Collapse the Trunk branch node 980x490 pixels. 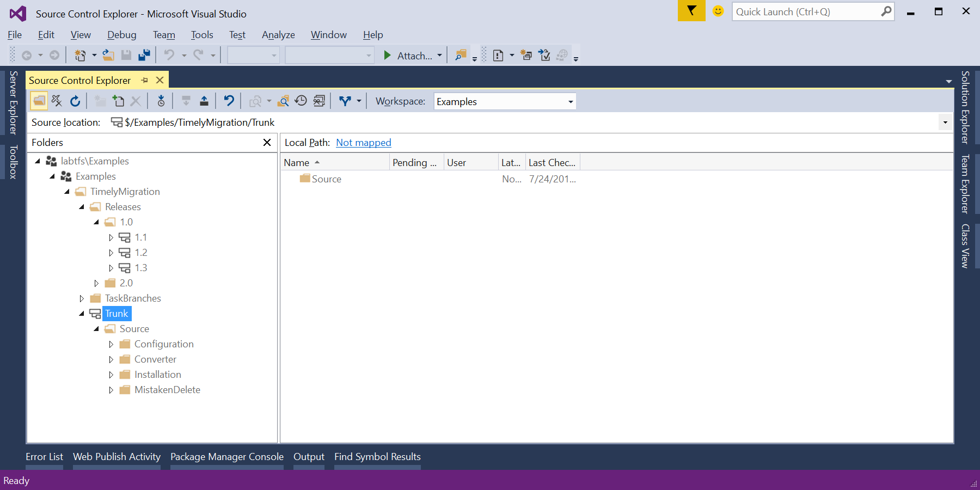(81, 314)
